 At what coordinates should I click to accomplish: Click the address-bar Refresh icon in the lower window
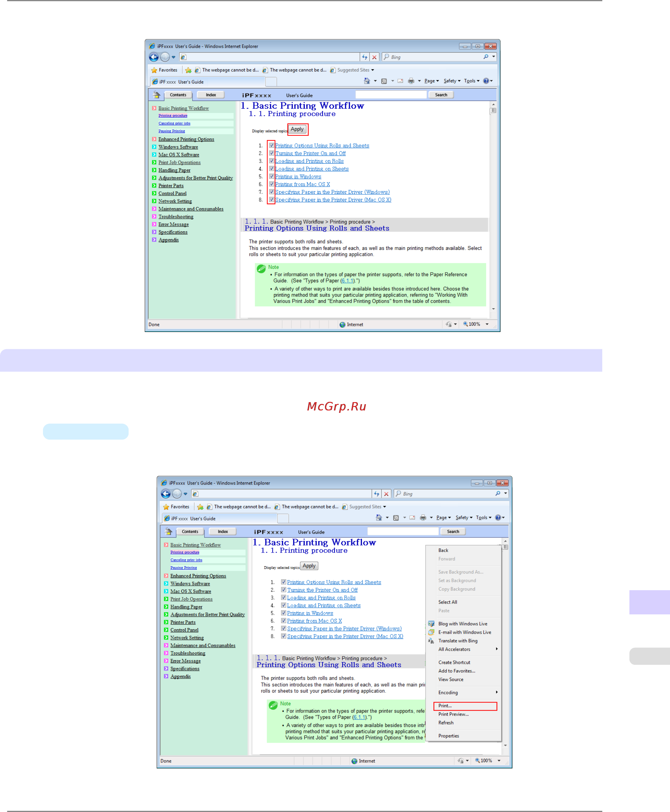pyautogui.click(x=377, y=493)
